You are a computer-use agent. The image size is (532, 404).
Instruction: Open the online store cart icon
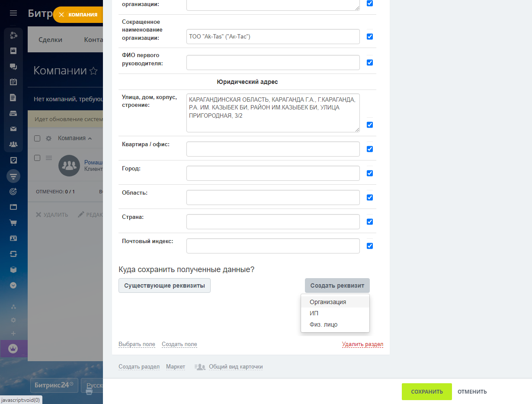[x=13, y=223]
